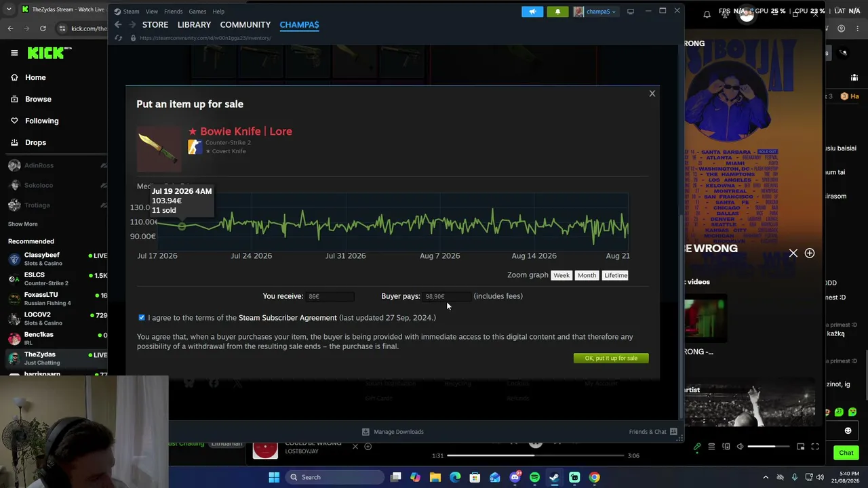Open AdinRoss channel in sidebar
Viewport: 868px width, 488px height.
57,165
